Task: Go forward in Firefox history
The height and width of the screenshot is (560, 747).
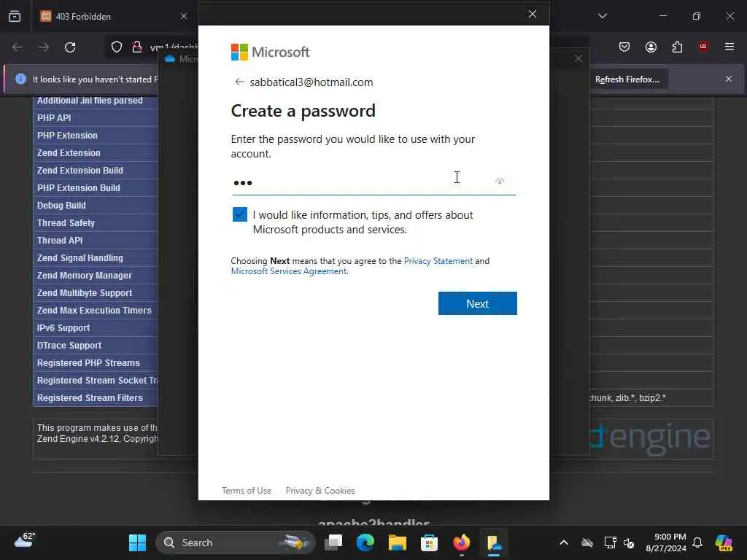Action: [44, 47]
